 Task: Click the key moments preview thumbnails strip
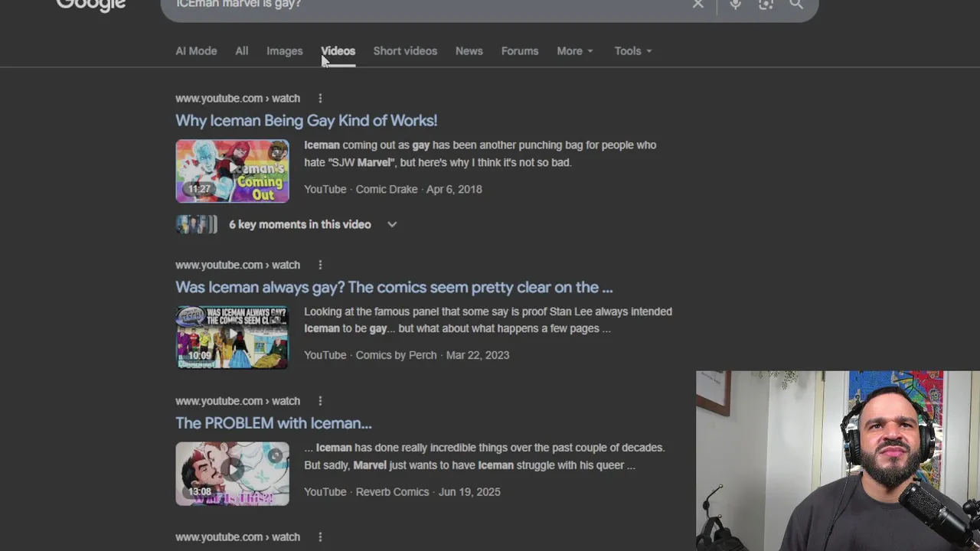(197, 224)
